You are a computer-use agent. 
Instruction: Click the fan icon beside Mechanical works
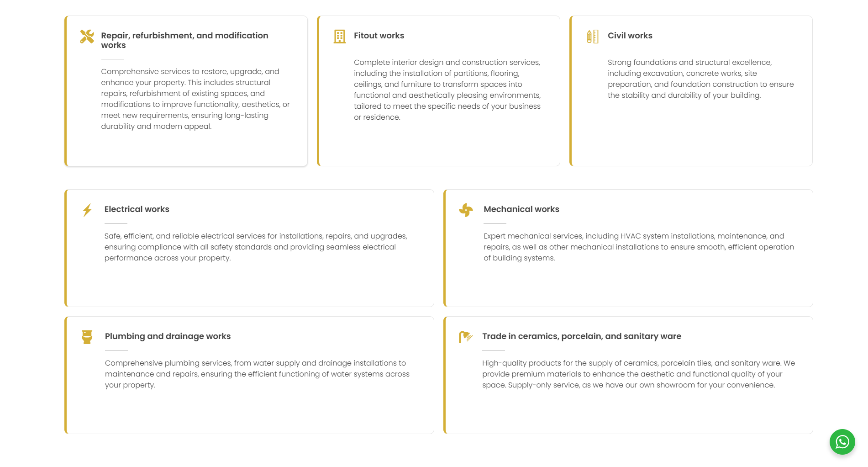(466, 210)
